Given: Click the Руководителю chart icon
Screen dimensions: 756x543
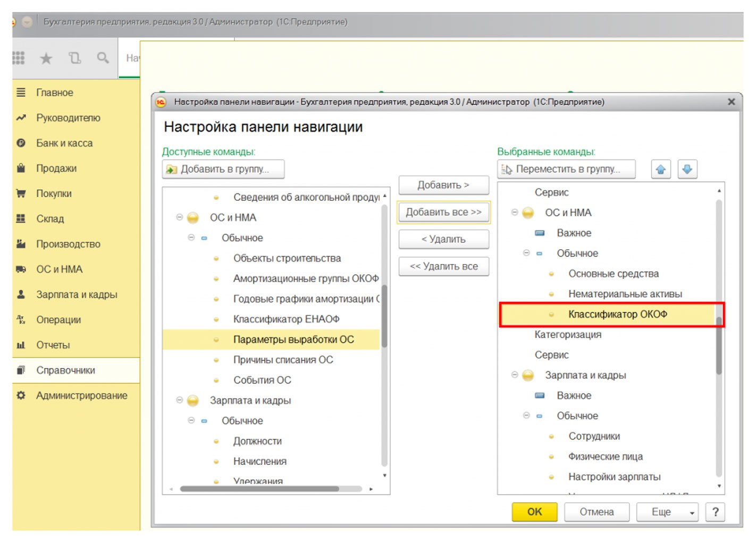Looking at the screenshot, I should coord(21,118).
